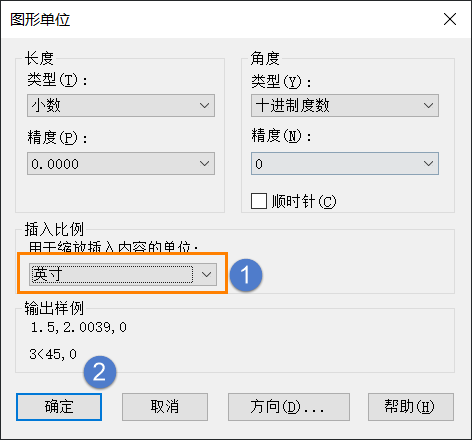The image size is (472, 440).
Task: Click the 英寸 insert scale unit field
Action: coord(123,274)
